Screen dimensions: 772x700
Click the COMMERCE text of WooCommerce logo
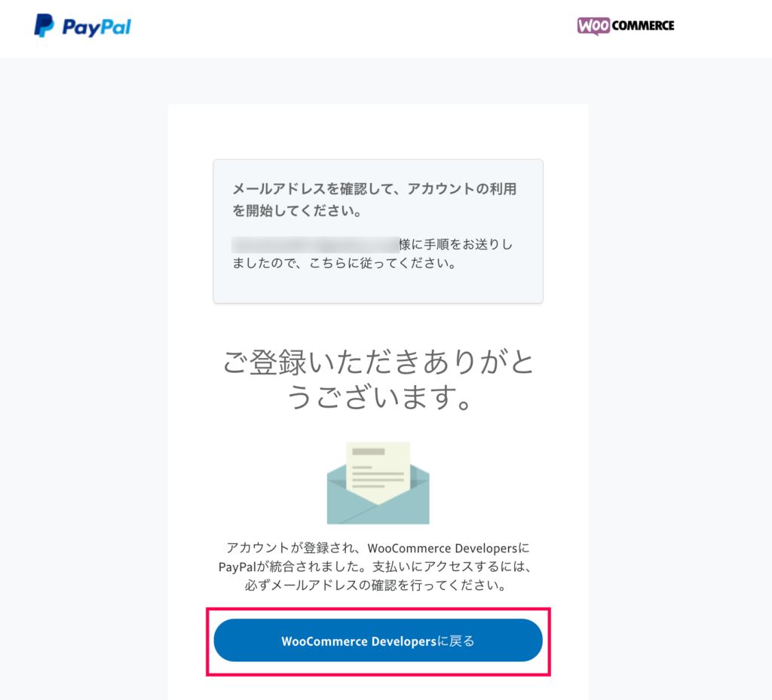[643, 26]
